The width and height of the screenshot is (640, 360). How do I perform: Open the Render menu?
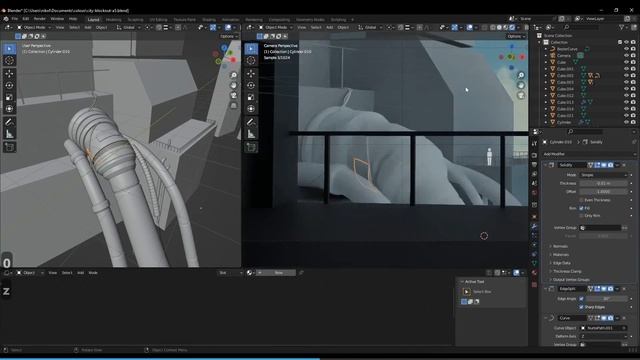(x=40, y=19)
